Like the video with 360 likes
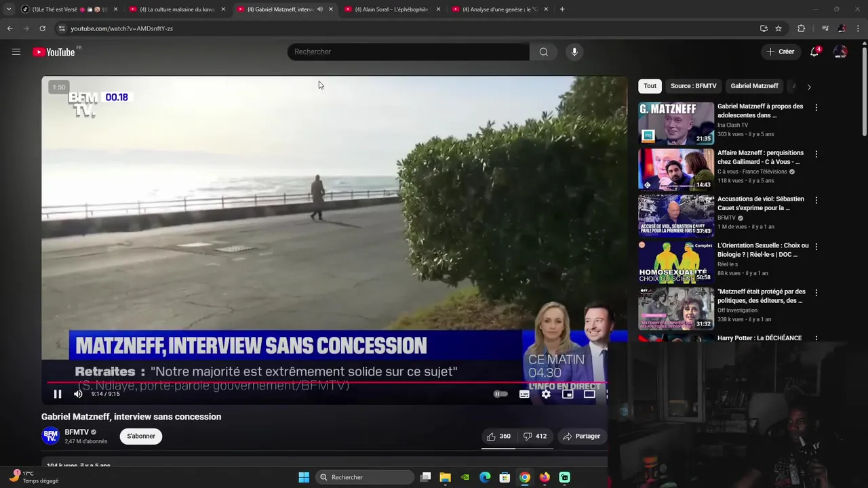This screenshot has height=488, width=868. tap(498, 436)
